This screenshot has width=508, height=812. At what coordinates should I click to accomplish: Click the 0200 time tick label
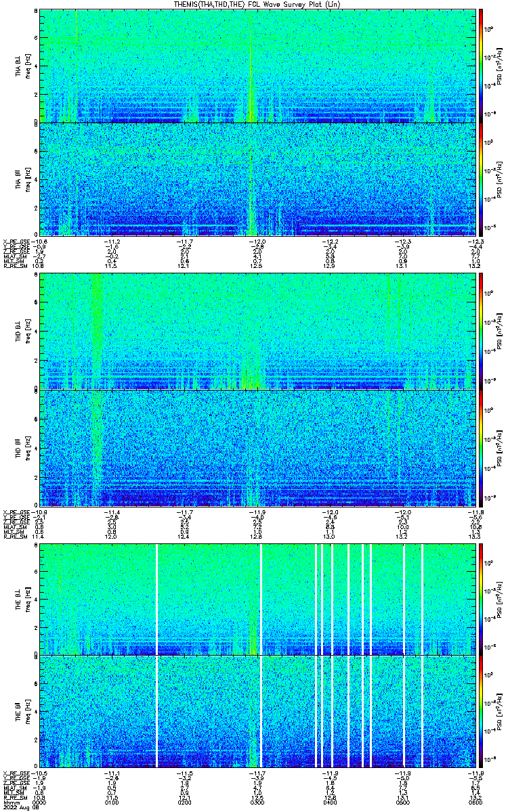click(x=184, y=802)
